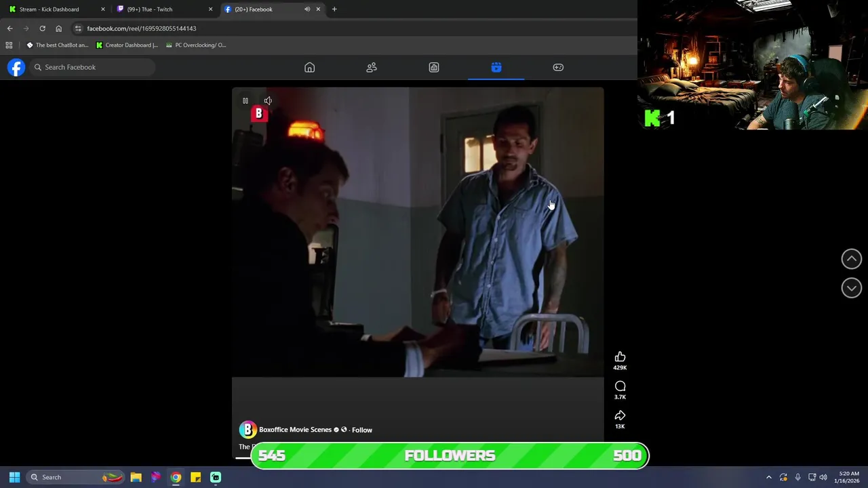Image resolution: width=868 pixels, height=488 pixels.
Task: Open the Gaming controller icon
Action: tap(558, 67)
